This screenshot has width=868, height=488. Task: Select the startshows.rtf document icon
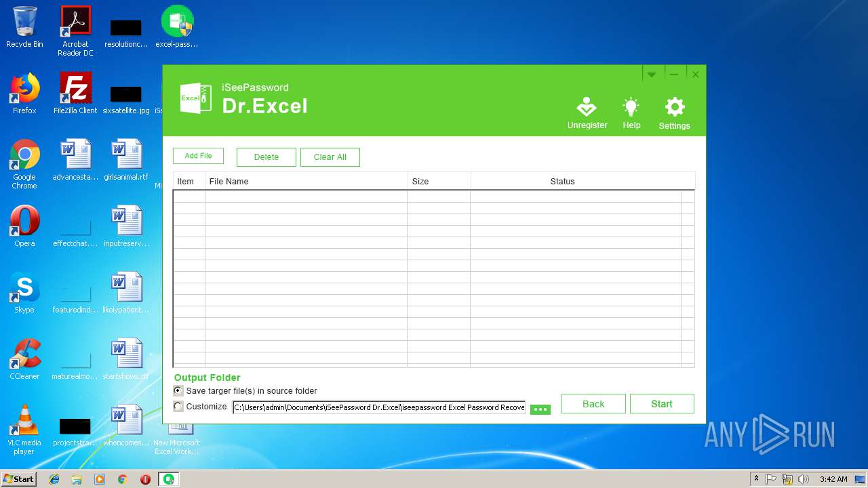pos(126,359)
